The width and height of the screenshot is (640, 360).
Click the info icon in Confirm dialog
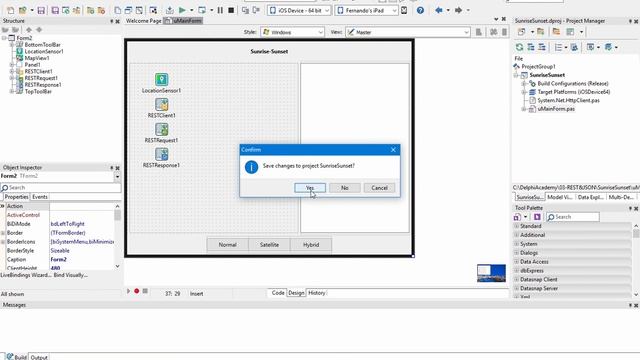pyautogui.click(x=251, y=167)
